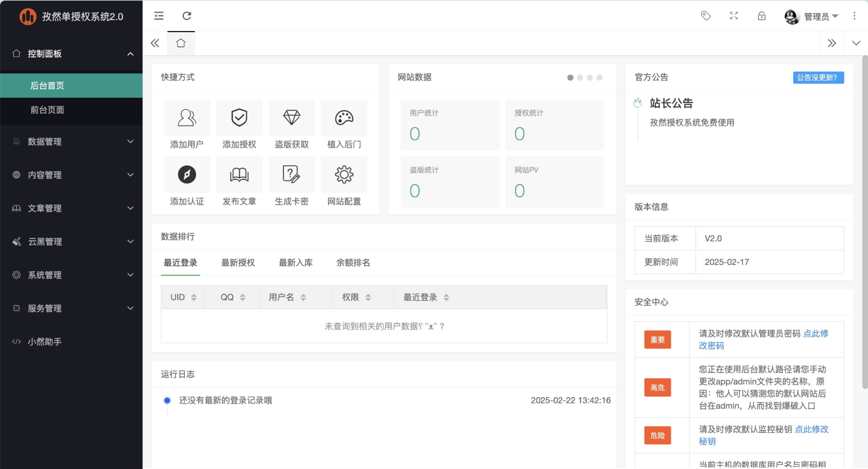Open 网站配置 gear shortcut
Screen dimensions: 868x469
coord(344,174)
